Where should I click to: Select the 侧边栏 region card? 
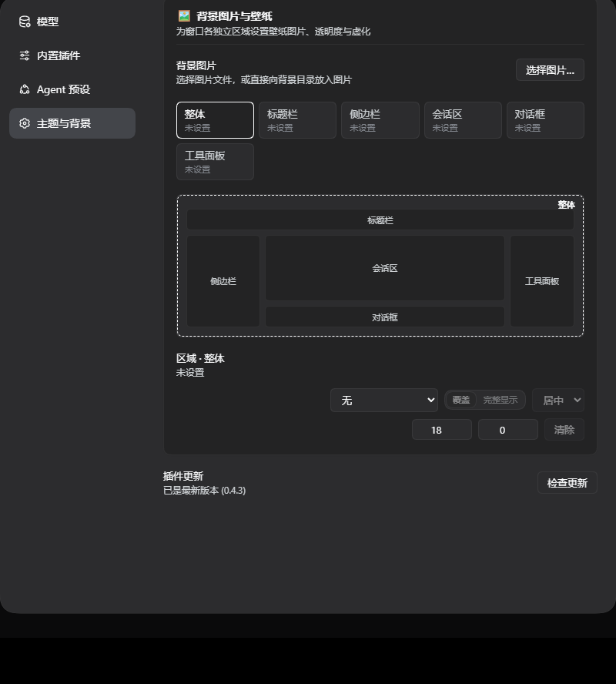[x=380, y=120]
